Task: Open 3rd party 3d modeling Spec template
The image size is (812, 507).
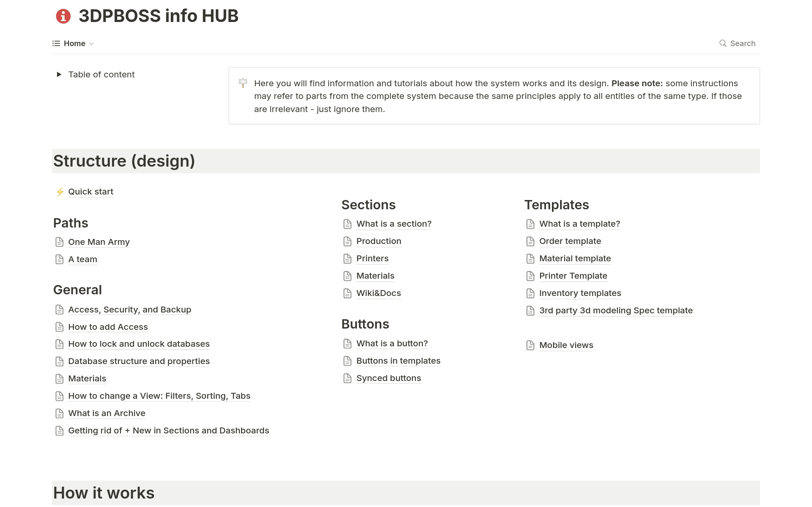Action: [616, 311]
